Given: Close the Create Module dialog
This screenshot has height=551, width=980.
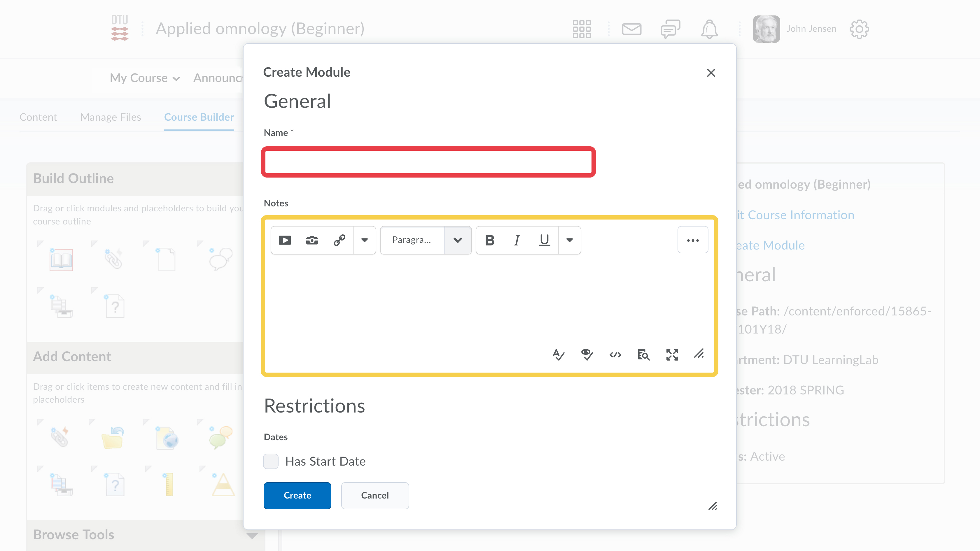Looking at the screenshot, I should click(x=711, y=73).
